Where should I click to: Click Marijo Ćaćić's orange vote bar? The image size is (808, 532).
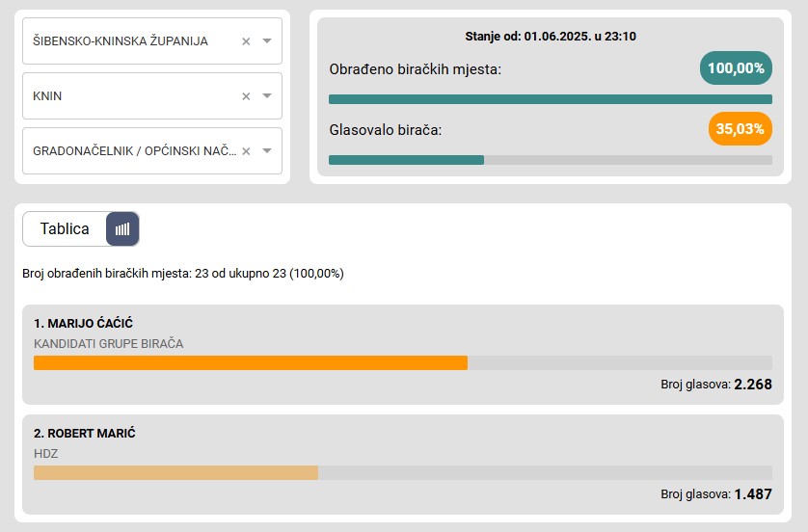click(251, 362)
